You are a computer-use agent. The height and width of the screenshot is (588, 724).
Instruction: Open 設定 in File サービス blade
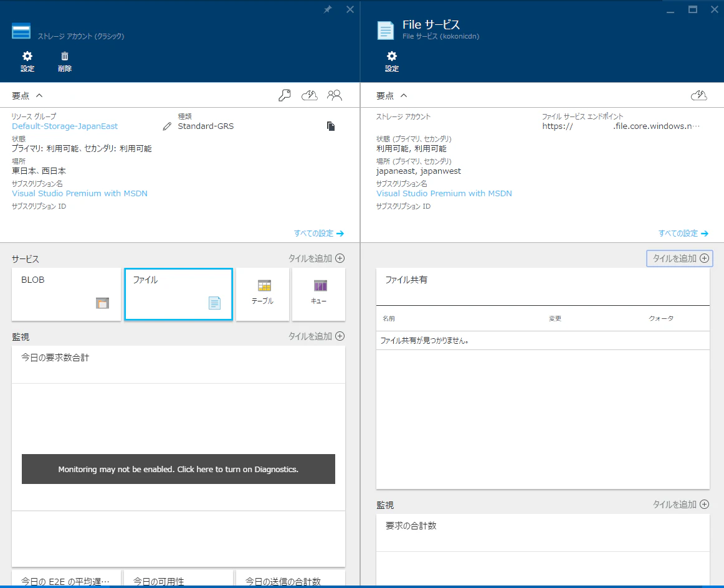[x=391, y=62]
